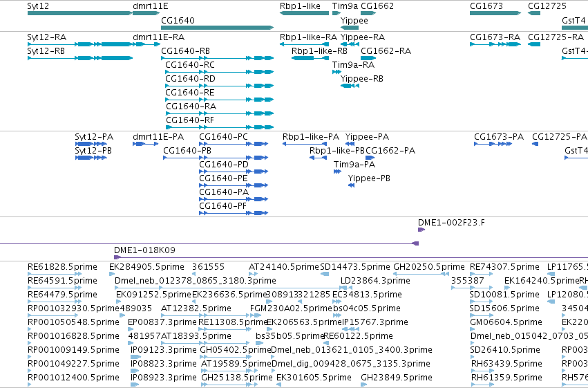Select the Syt12 gene bar
This screenshot has height=388, width=588.
click(x=80, y=13)
